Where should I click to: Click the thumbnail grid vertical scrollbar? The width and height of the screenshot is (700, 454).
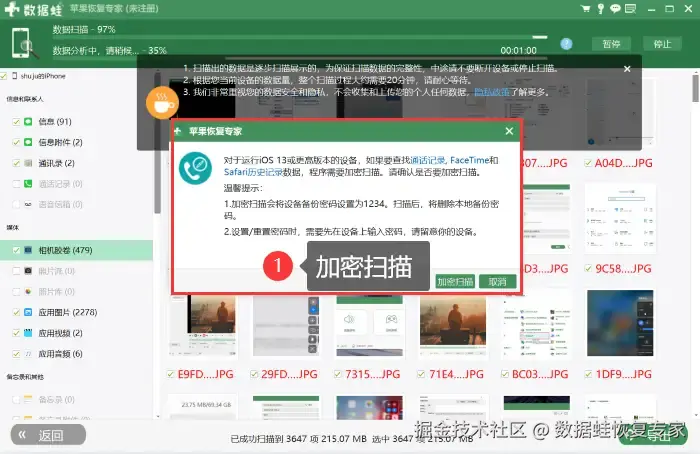point(696,88)
